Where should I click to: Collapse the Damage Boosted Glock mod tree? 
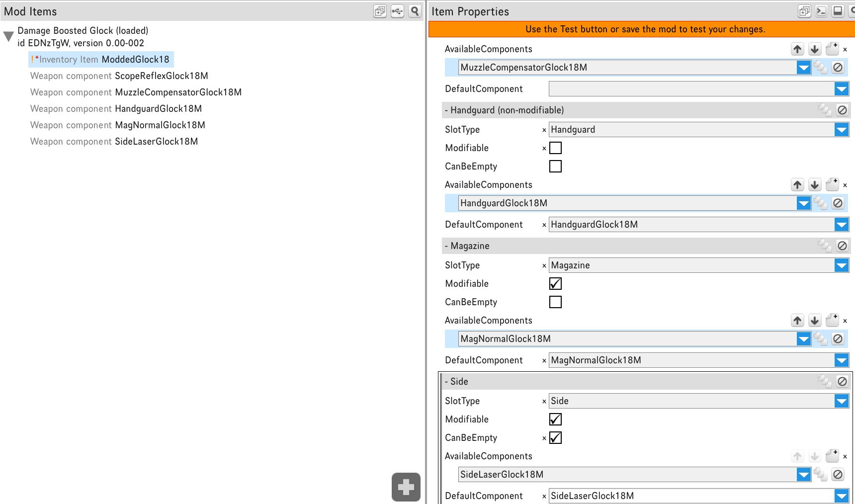(x=8, y=36)
